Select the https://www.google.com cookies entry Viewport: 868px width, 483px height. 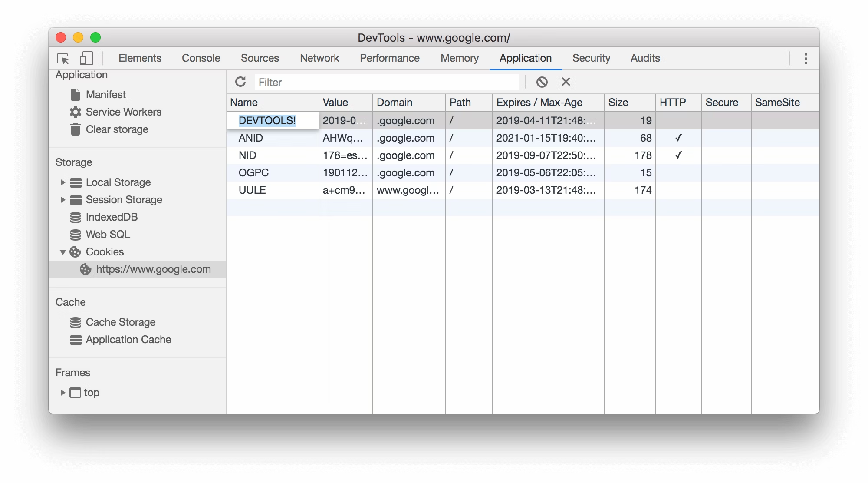tap(153, 269)
